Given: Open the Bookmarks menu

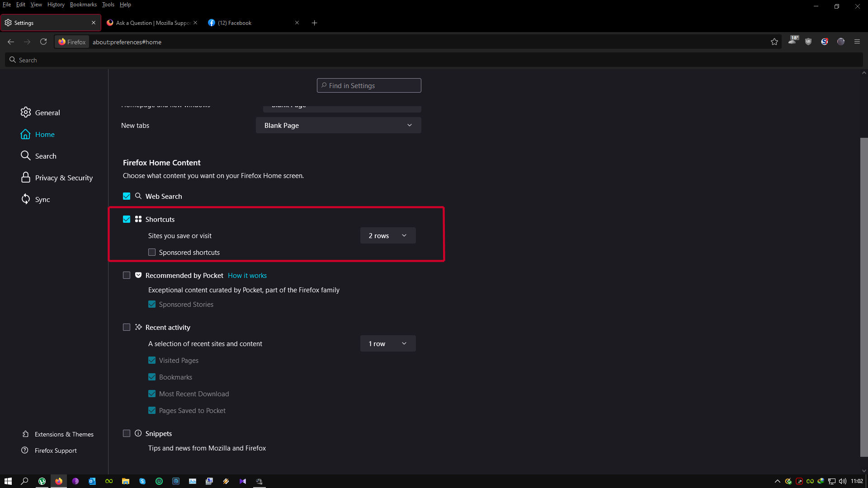Looking at the screenshot, I should [83, 5].
